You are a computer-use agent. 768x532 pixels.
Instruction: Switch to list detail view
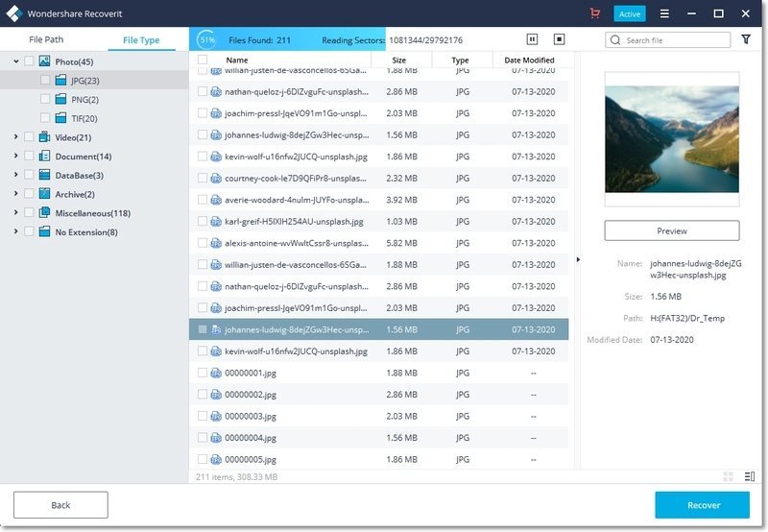[749, 476]
